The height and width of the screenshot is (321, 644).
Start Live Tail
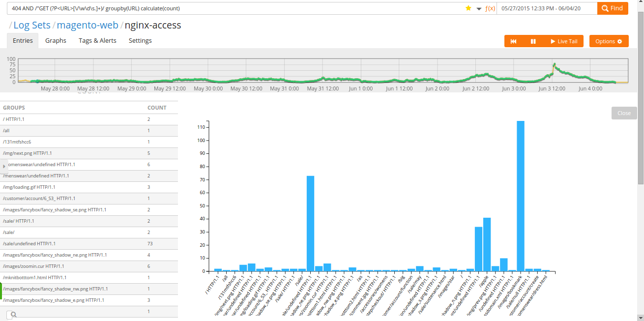(x=563, y=41)
